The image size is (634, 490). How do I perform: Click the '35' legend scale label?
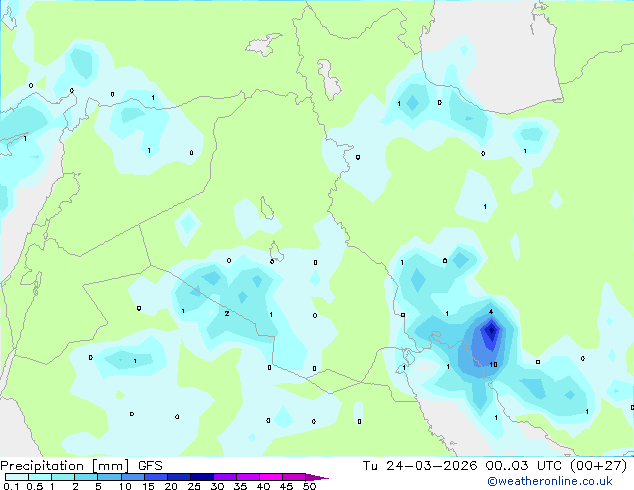coord(240,486)
